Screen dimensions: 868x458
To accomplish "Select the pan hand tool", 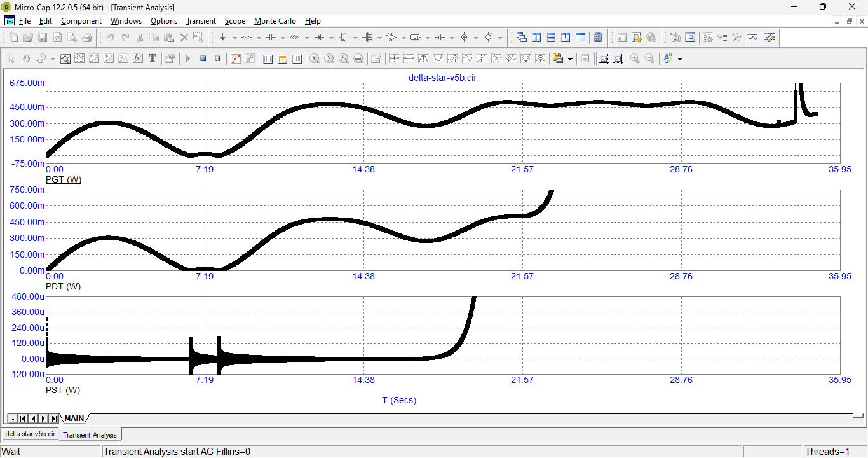I will tap(27, 59).
